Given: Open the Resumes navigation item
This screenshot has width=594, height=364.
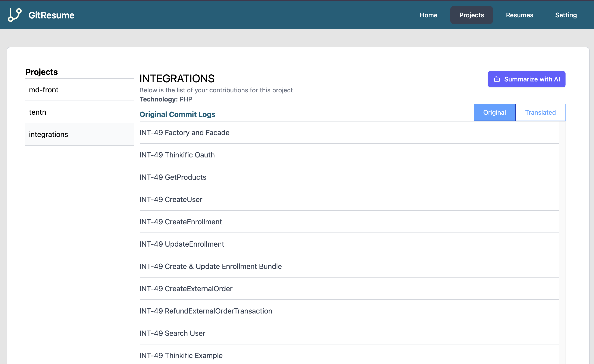Looking at the screenshot, I should [520, 15].
